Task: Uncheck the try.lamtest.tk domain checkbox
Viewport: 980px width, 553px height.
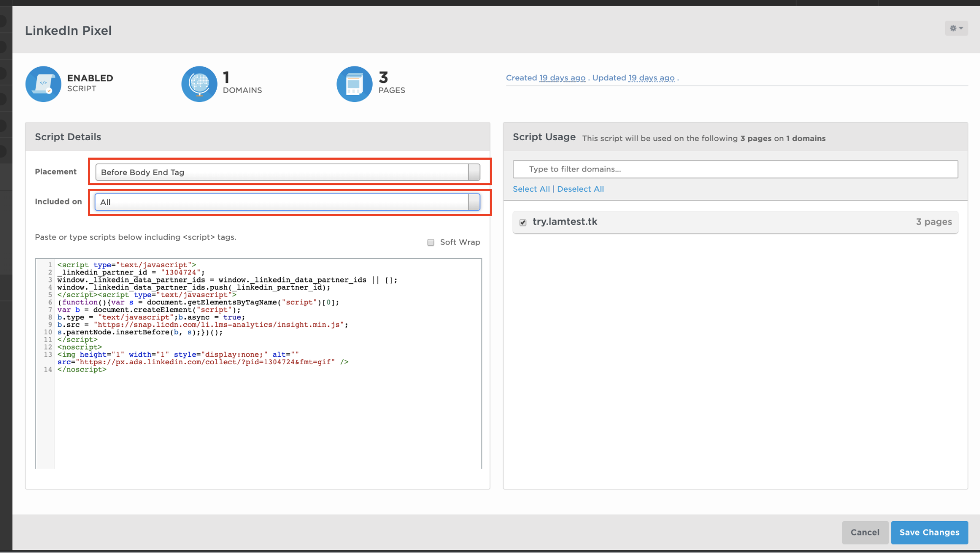Action: click(523, 222)
